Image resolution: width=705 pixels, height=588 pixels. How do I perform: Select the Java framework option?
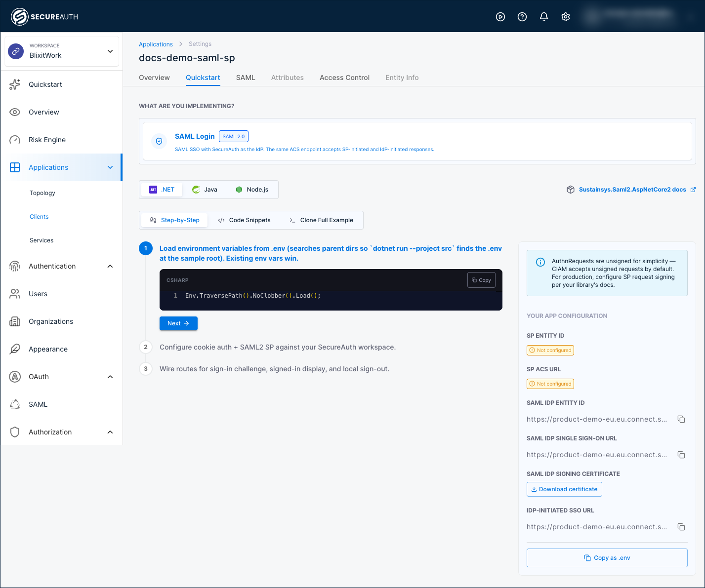(205, 190)
